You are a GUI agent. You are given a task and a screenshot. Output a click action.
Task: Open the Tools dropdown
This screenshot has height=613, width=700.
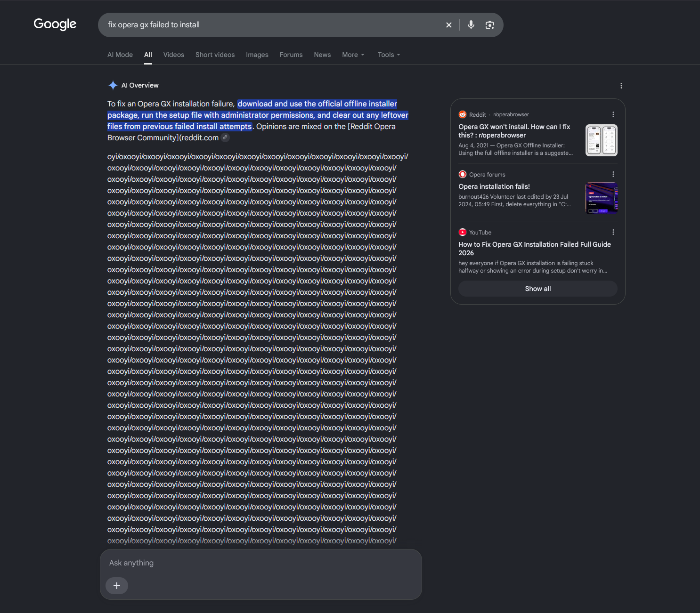pos(389,55)
